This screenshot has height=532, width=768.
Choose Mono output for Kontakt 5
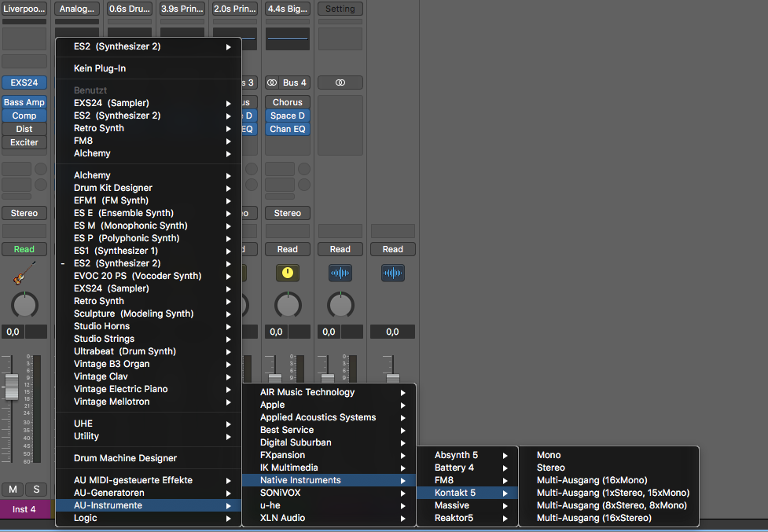tap(608, 455)
